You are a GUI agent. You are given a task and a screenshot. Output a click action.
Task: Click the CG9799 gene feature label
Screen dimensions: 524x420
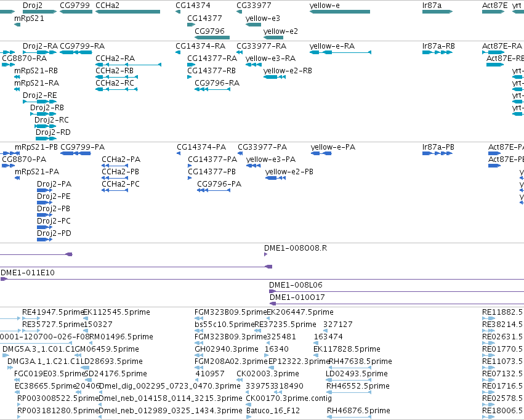[x=75, y=6]
